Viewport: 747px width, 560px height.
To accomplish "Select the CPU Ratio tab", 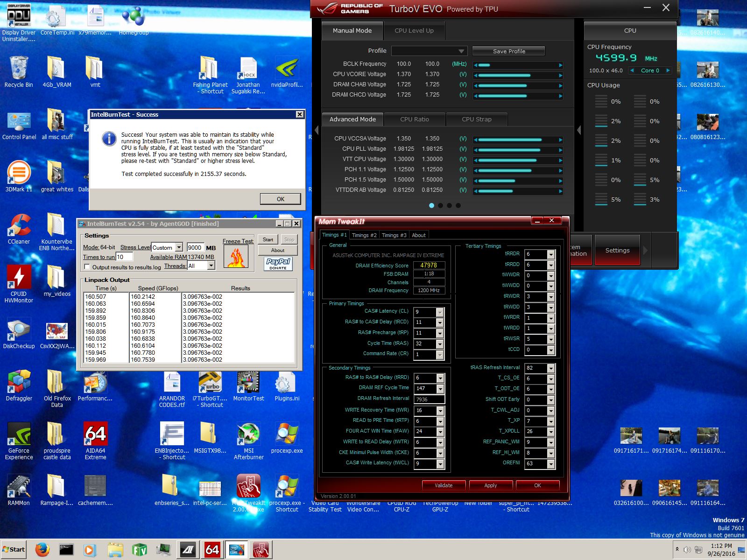I will (x=415, y=119).
